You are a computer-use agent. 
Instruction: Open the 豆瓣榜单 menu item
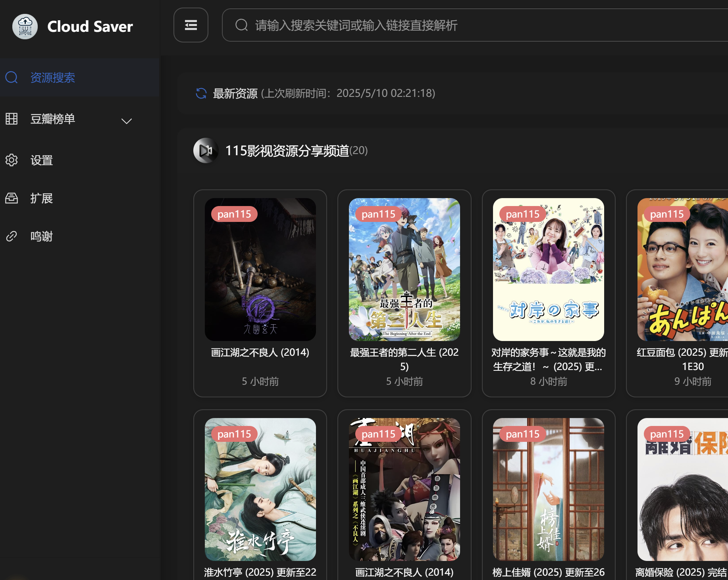(x=79, y=119)
